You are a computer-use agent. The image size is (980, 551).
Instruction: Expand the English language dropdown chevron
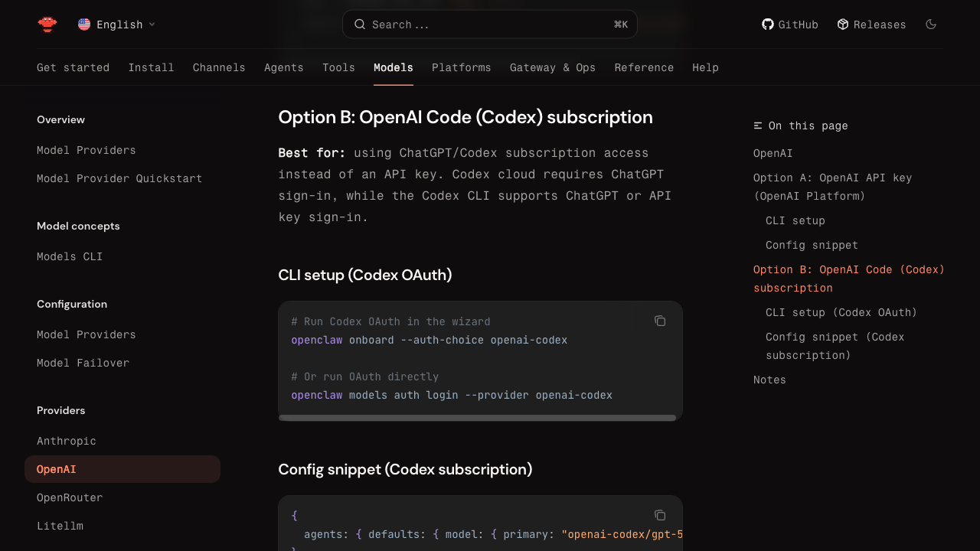[152, 24]
